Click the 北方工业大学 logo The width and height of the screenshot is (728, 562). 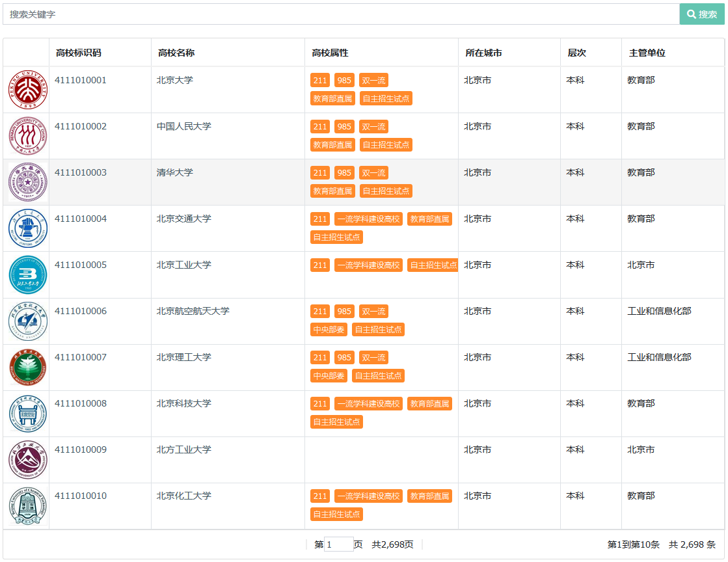(x=28, y=459)
